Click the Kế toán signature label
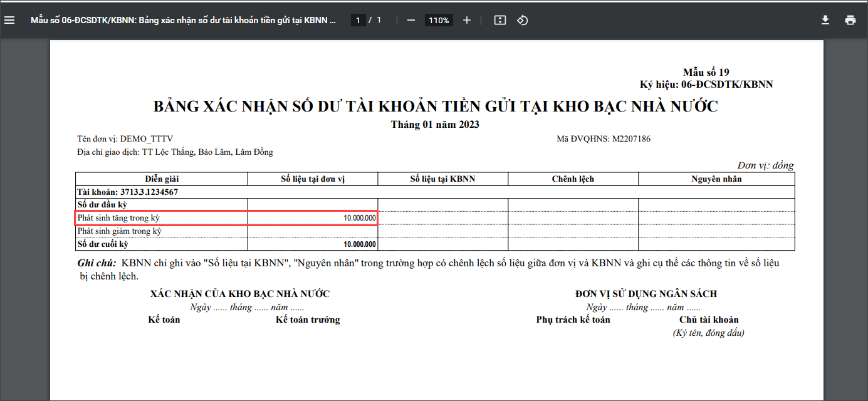The image size is (868, 401). point(164,320)
